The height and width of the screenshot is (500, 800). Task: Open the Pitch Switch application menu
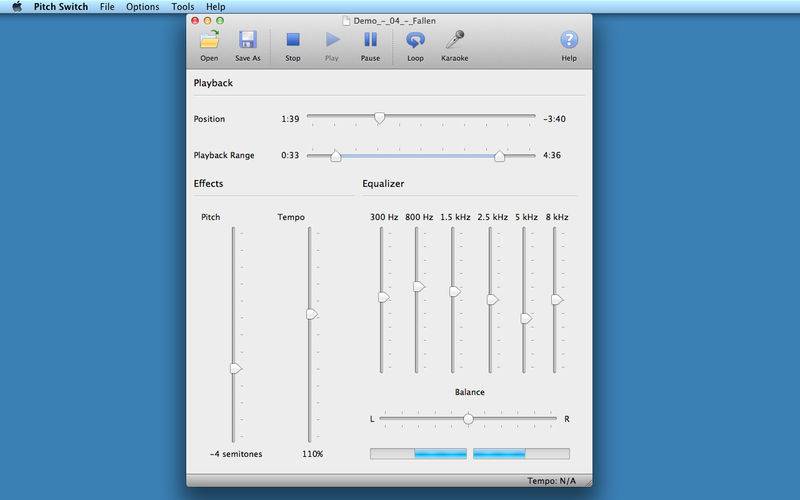click(x=61, y=7)
